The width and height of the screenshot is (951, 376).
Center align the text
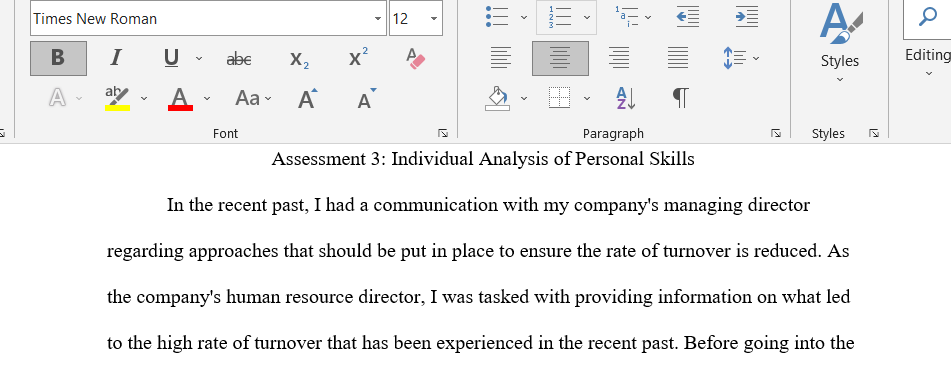(560, 58)
